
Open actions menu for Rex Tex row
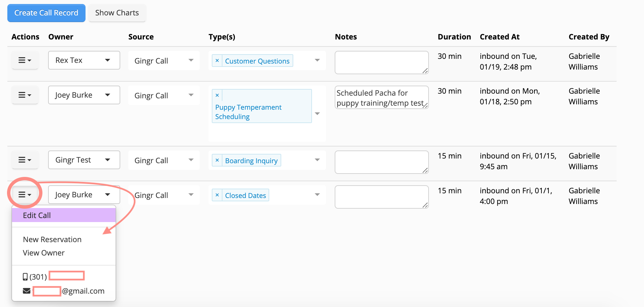25,60
